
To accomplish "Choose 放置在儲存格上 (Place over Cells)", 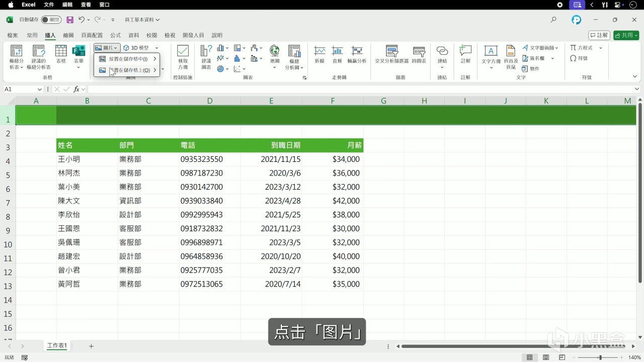I will coord(128,70).
